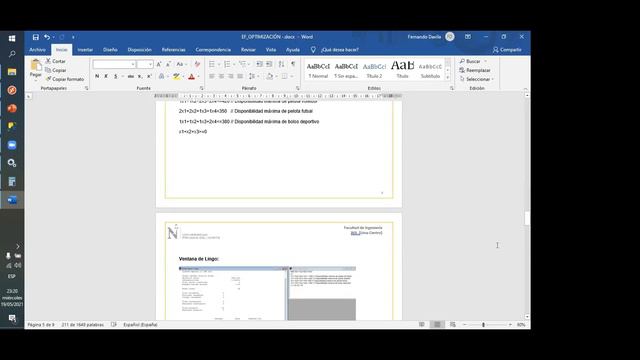Open the font size combo box
This screenshot has width=640, height=360.
[x=145, y=64]
